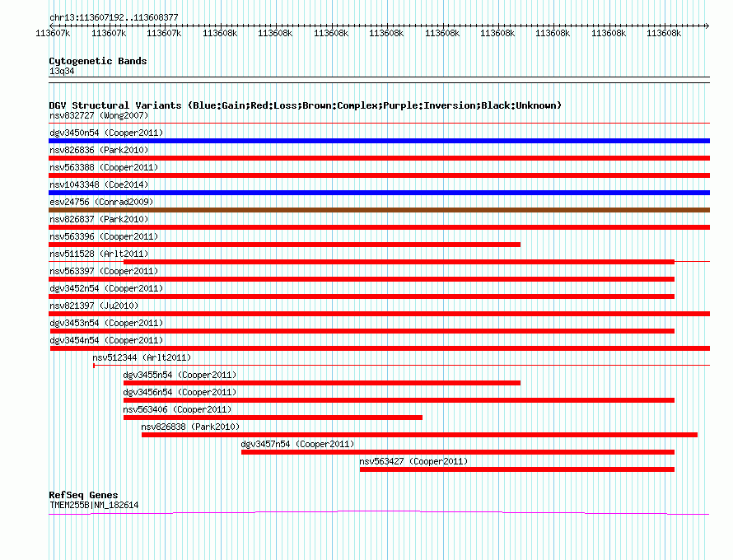Select the dgv3454n54 red loss bar
Image resolution: width=733 pixels, height=560 pixels.
[x=380, y=348]
